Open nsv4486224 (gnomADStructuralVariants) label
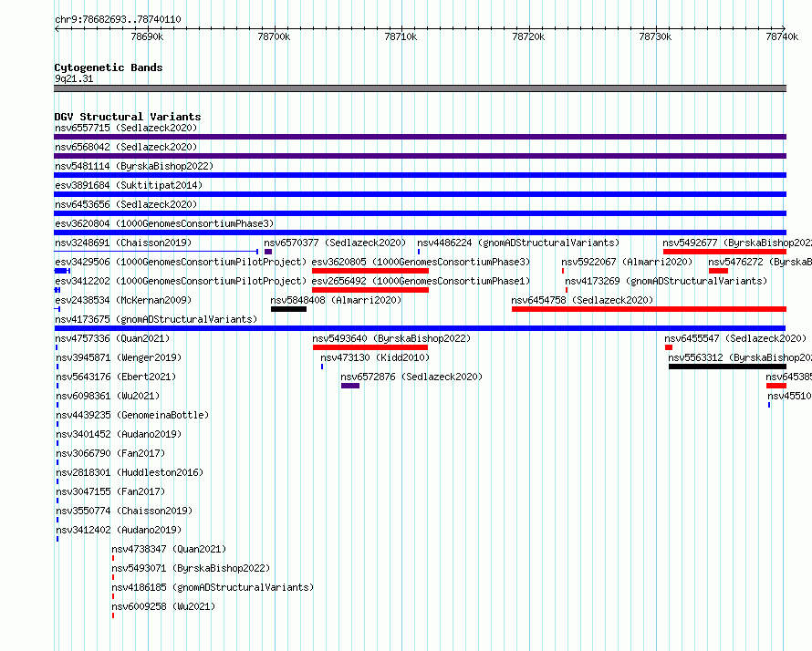This screenshot has width=812, height=651. tap(518, 243)
